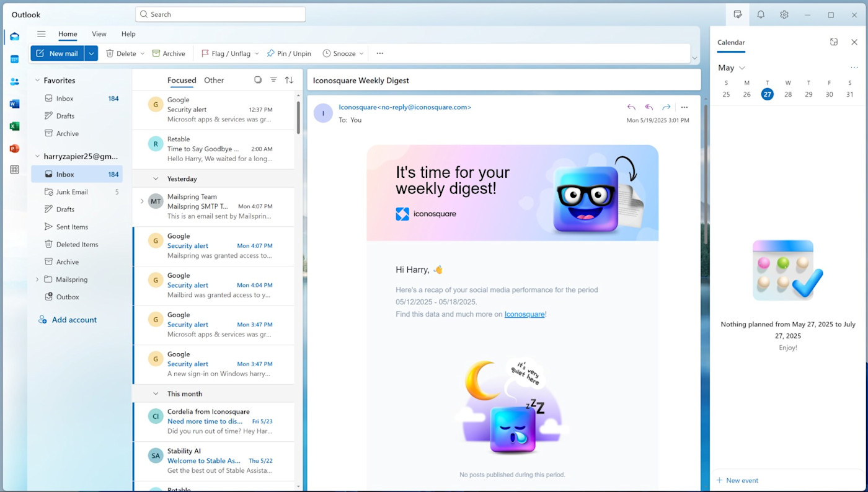Viewport: 868px width, 492px height.
Task: Open the Iconosquare link in email body
Action: pos(525,314)
